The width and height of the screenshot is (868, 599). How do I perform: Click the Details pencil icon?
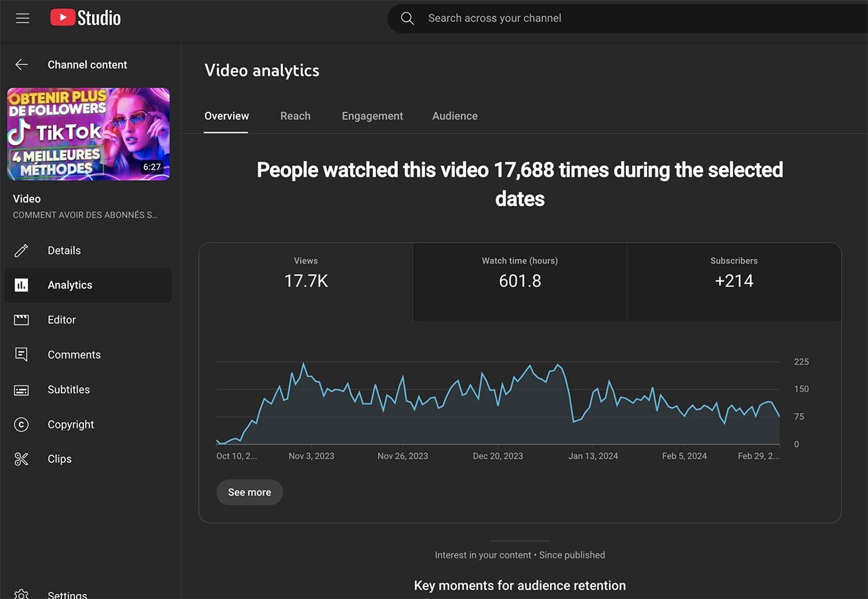coord(22,251)
